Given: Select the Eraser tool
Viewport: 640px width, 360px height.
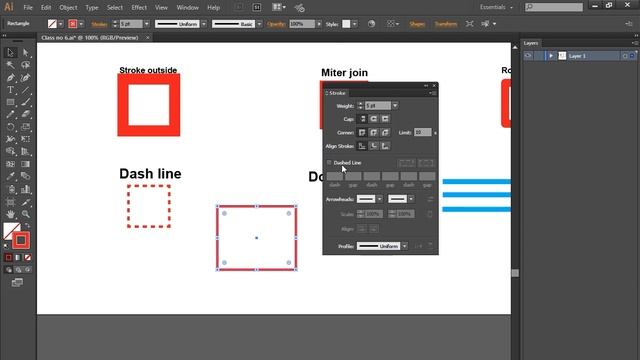Looking at the screenshot, I should tap(25, 114).
